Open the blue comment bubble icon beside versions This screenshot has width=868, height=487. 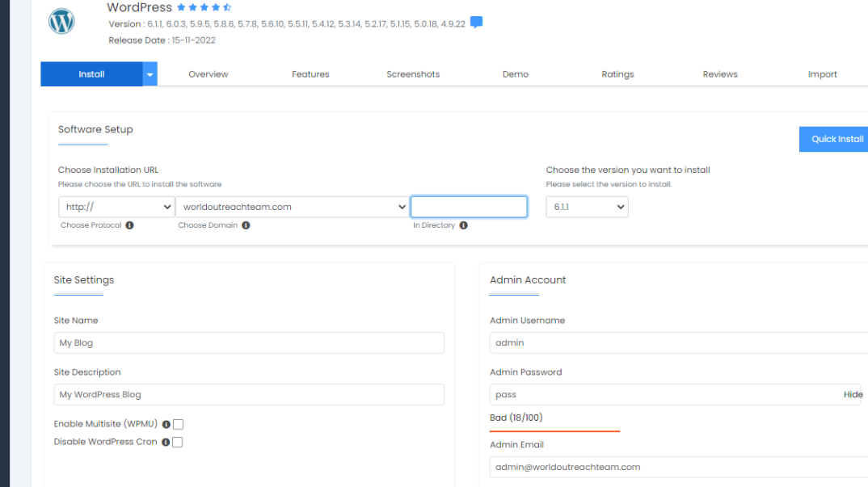pos(476,22)
